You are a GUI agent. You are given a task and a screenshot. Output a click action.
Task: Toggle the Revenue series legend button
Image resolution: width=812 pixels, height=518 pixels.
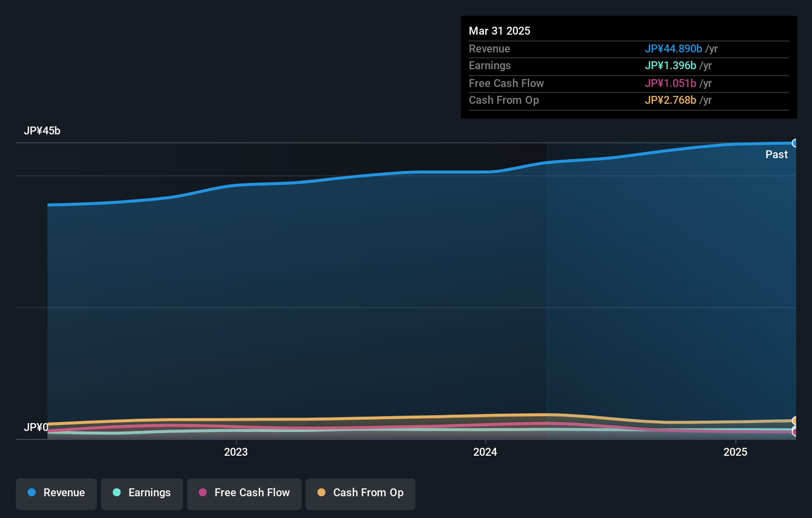click(x=56, y=494)
